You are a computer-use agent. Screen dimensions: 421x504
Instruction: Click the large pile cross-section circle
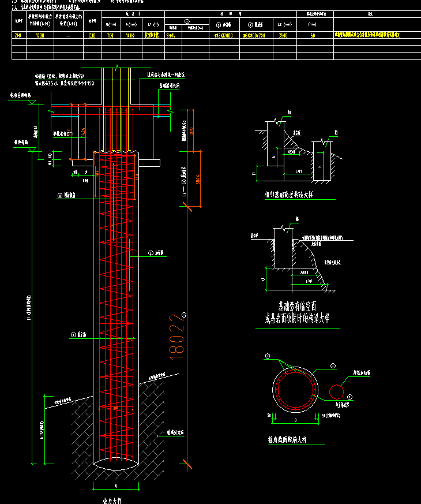coord(295,390)
